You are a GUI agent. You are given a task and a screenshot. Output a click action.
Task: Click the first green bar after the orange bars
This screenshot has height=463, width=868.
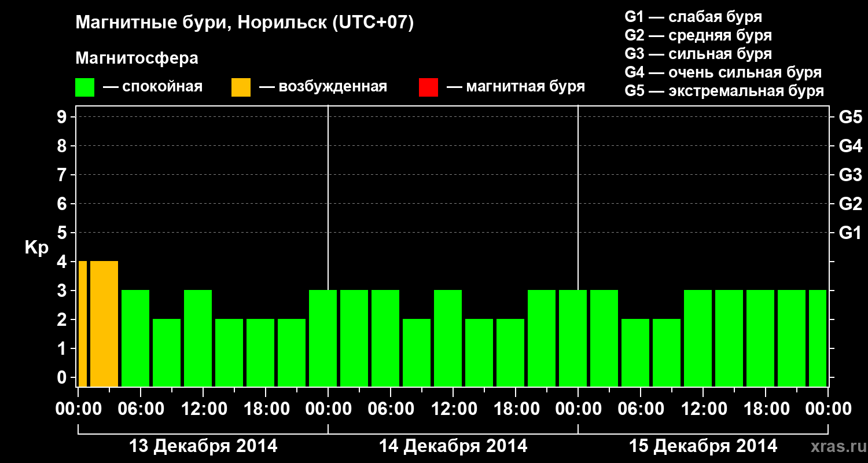pos(135,338)
